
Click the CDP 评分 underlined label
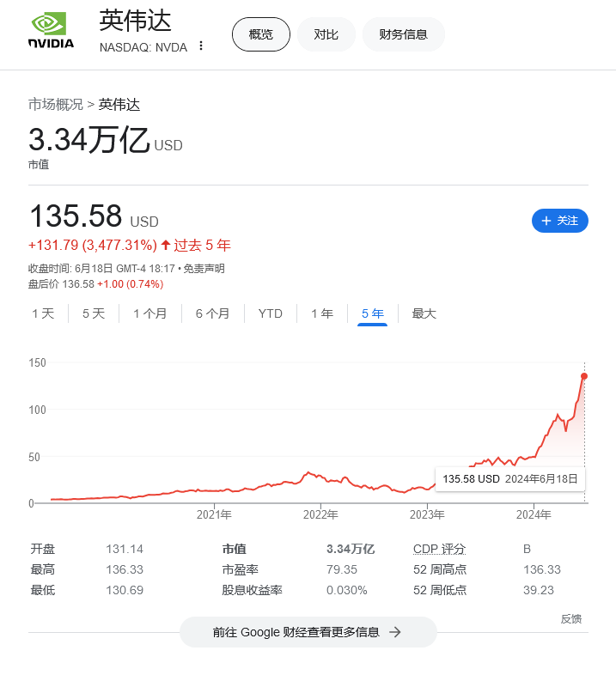tap(439, 549)
